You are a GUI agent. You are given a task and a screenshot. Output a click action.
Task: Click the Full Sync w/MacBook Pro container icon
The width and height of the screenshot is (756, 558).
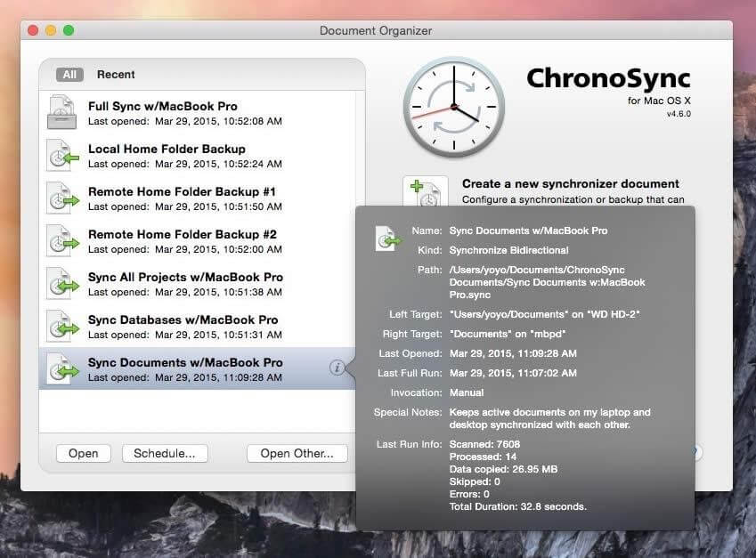(x=63, y=112)
